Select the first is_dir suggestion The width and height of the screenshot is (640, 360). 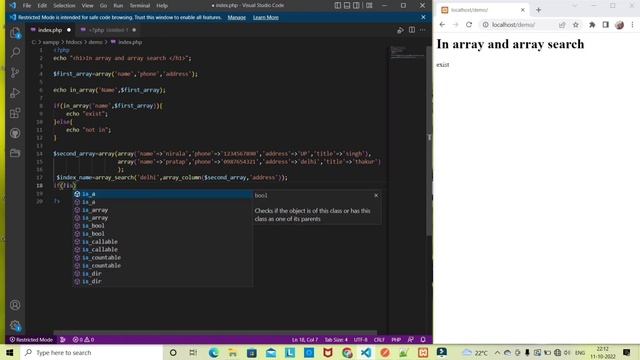[163, 274]
